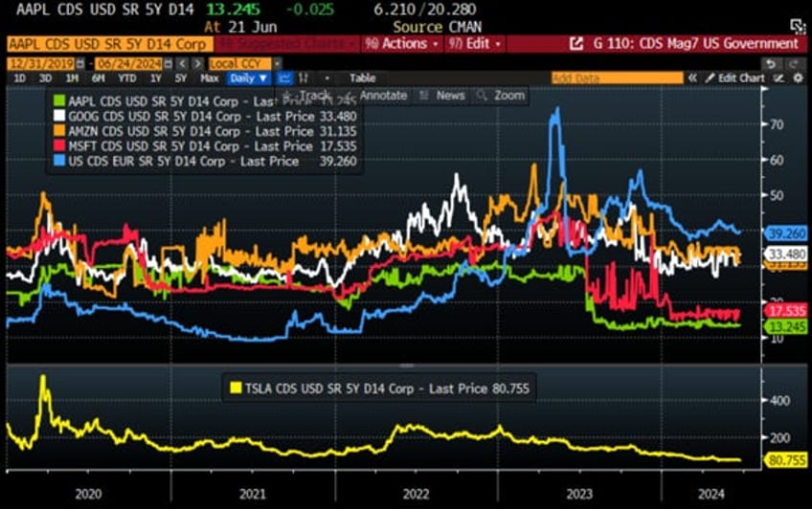Select the Max range

coord(209,78)
